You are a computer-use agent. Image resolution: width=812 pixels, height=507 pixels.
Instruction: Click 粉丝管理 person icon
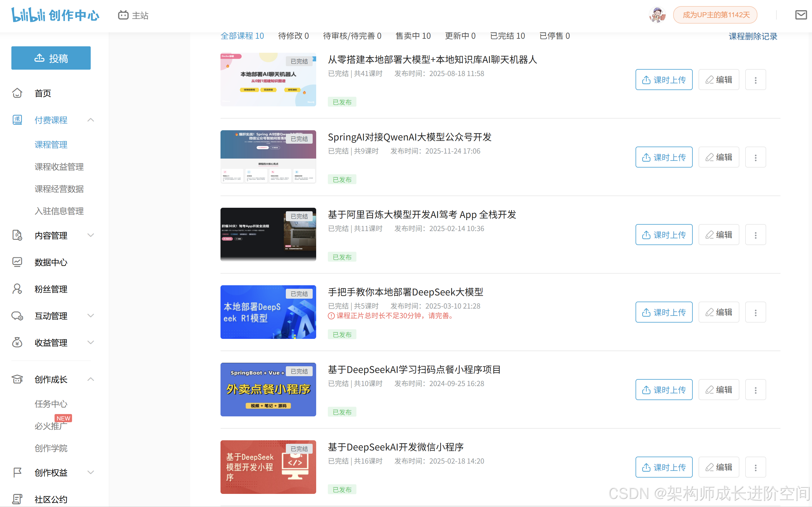pyautogui.click(x=17, y=289)
